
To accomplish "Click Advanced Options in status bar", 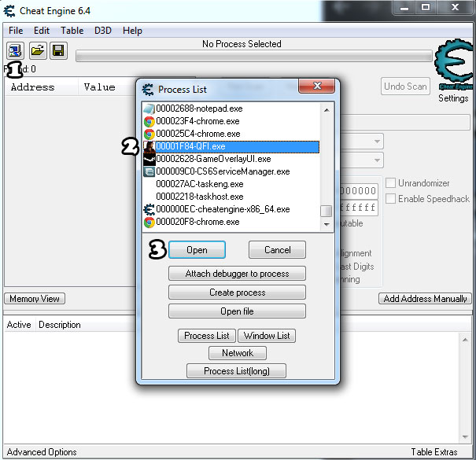I will click(x=42, y=452).
